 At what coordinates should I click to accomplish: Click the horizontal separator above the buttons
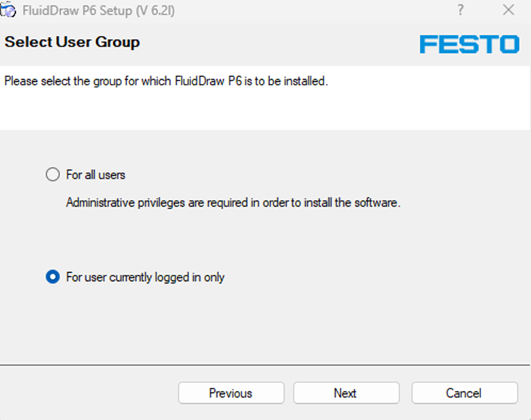[265, 365]
